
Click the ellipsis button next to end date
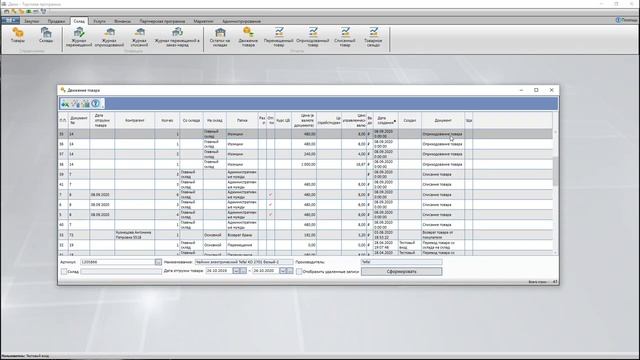290,271
